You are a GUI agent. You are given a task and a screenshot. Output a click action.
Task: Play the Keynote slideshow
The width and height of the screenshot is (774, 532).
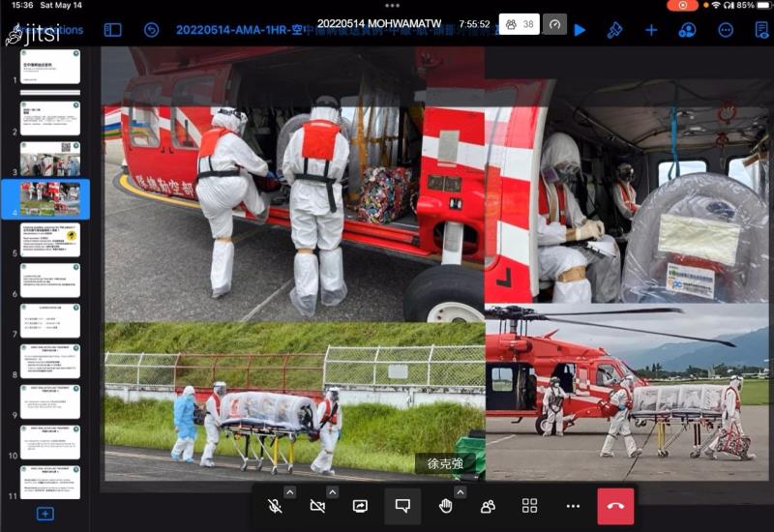click(x=580, y=30)
